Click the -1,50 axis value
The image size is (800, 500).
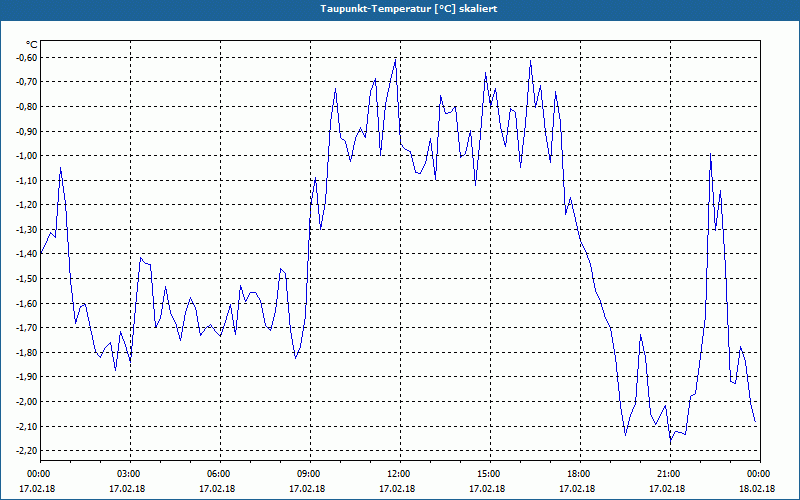click(x=26, y=279)
